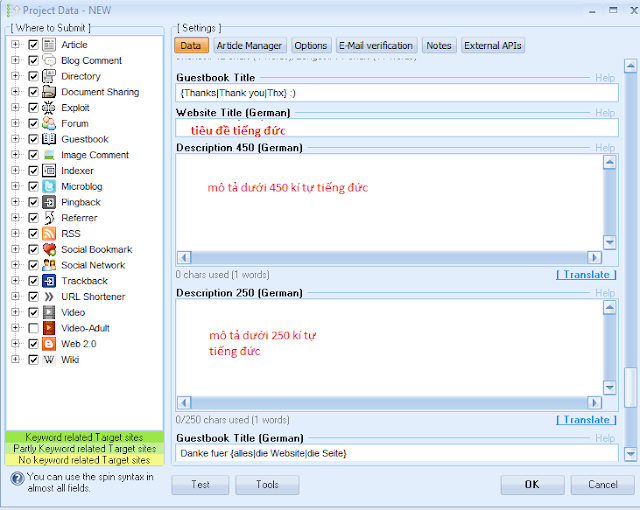Enable the Video-Adult checkbox
The image size is (640, 510).
pos(33,328)
